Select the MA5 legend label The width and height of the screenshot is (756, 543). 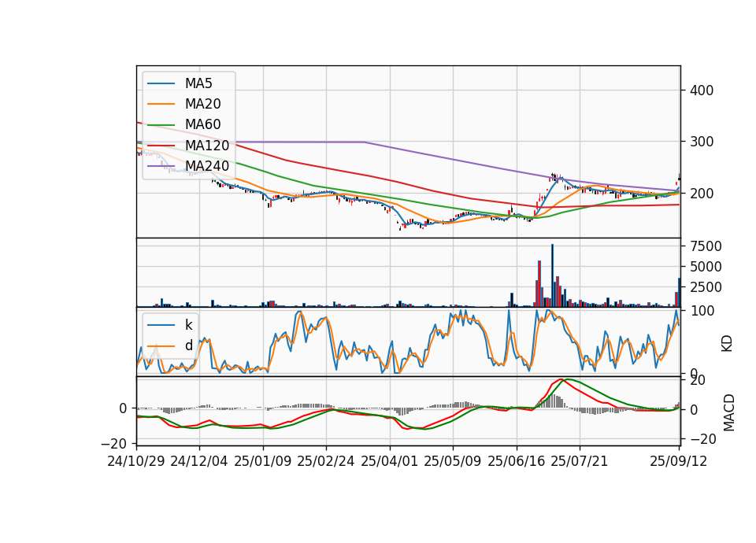pos(198,83)
